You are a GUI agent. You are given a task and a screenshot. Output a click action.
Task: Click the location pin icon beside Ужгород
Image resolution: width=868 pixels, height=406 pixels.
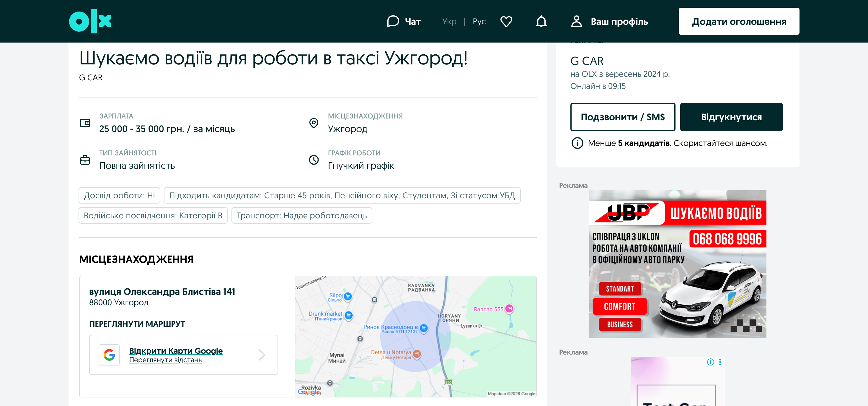pyautogui.click(x=314, y=123)
